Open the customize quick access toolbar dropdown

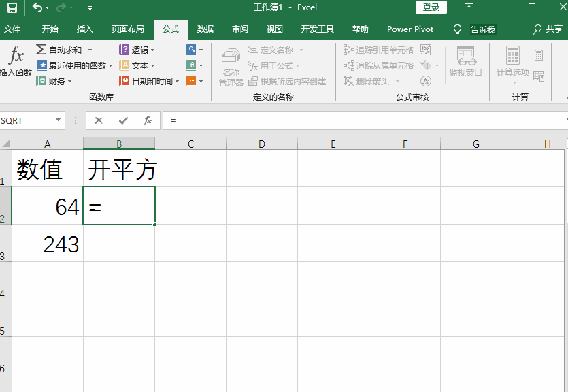tap(90, 8)
